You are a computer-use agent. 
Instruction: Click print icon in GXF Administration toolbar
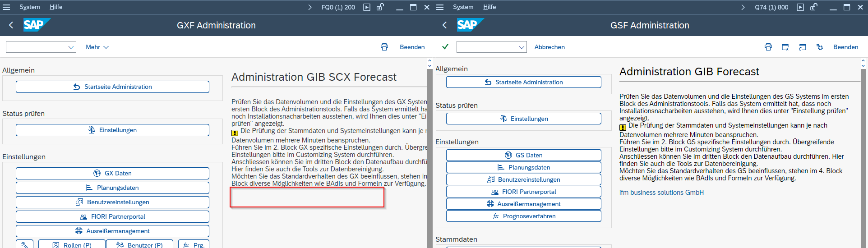pos(384,47)
